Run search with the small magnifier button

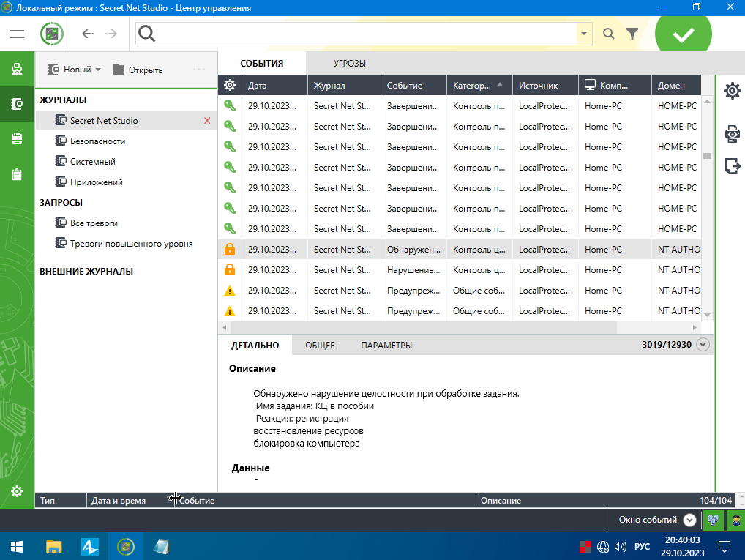tap(609, 34)
